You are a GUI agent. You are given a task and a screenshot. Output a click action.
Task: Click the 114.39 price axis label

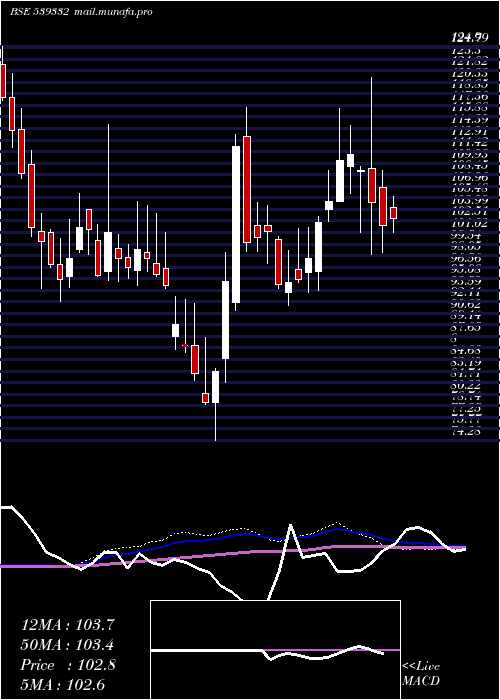[471, 120]
